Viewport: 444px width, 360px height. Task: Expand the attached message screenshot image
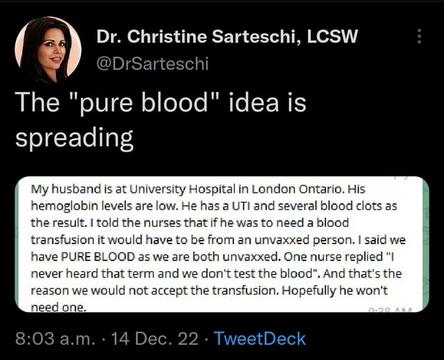point(222,244)
